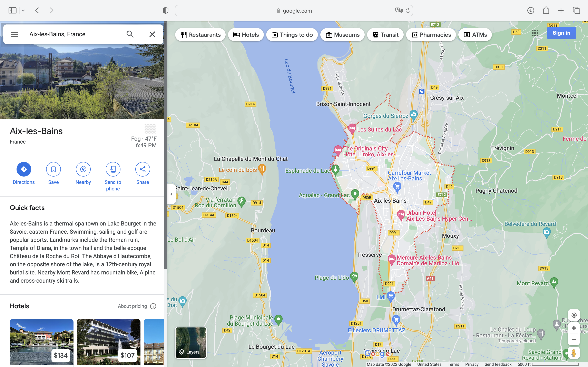Click Send to phone icon
The width and height of the screenshot is (588, 367).
(113, 169)
